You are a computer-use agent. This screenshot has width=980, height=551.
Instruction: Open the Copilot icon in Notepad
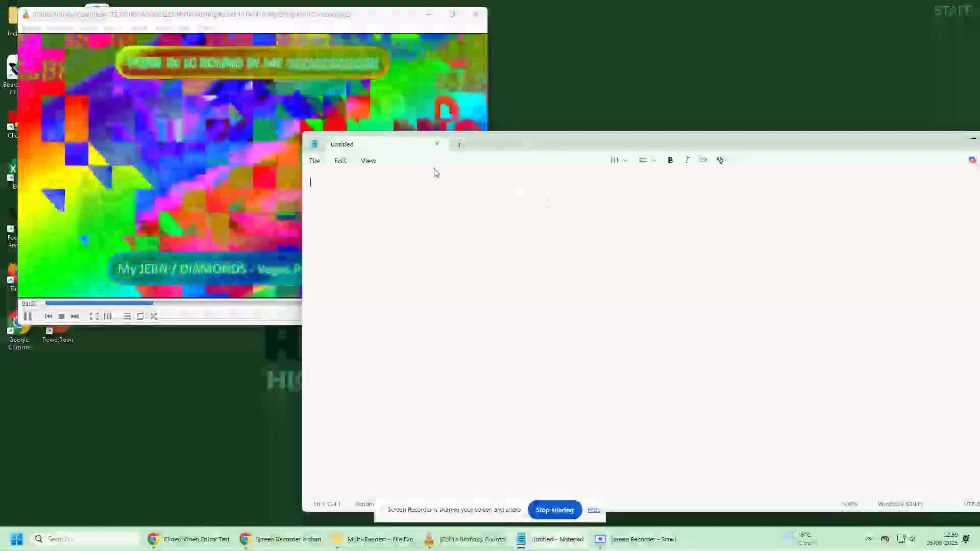click(973, 160)
